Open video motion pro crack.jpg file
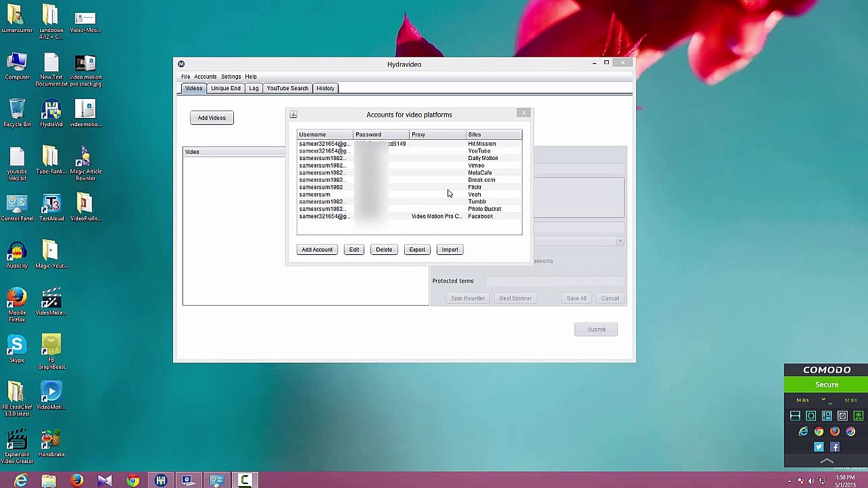 85,70
